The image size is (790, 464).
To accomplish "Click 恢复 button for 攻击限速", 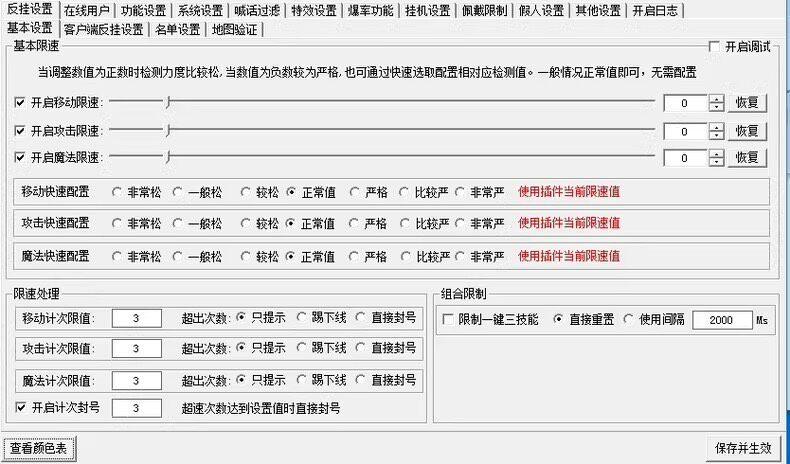I will (747, 131).
